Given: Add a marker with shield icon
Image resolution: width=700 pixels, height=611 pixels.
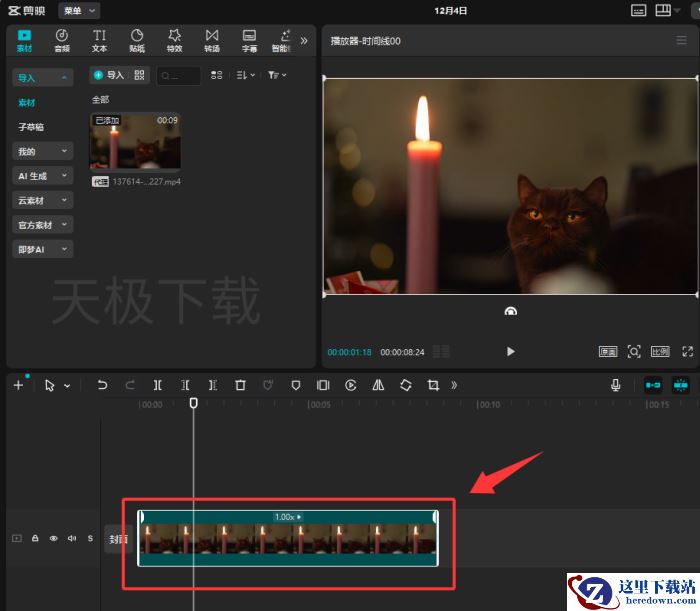Looking at the screenshot, I should [296, 385].
